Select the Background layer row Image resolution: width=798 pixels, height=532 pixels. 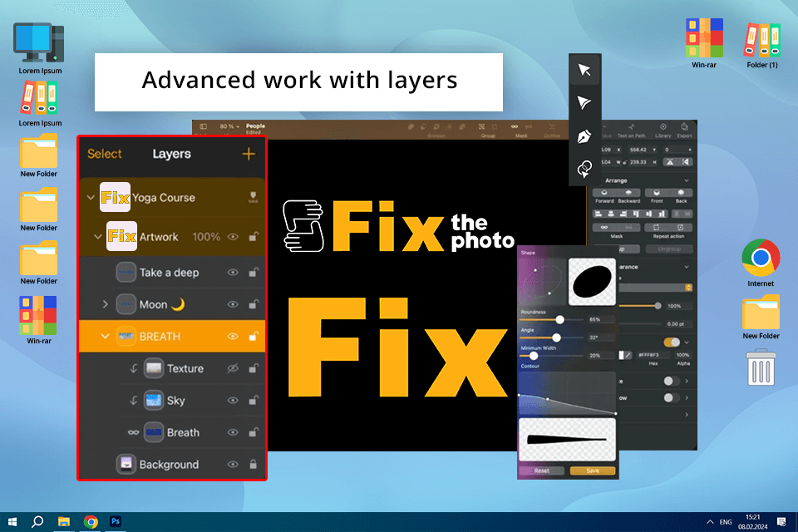(x=172, y=465)
